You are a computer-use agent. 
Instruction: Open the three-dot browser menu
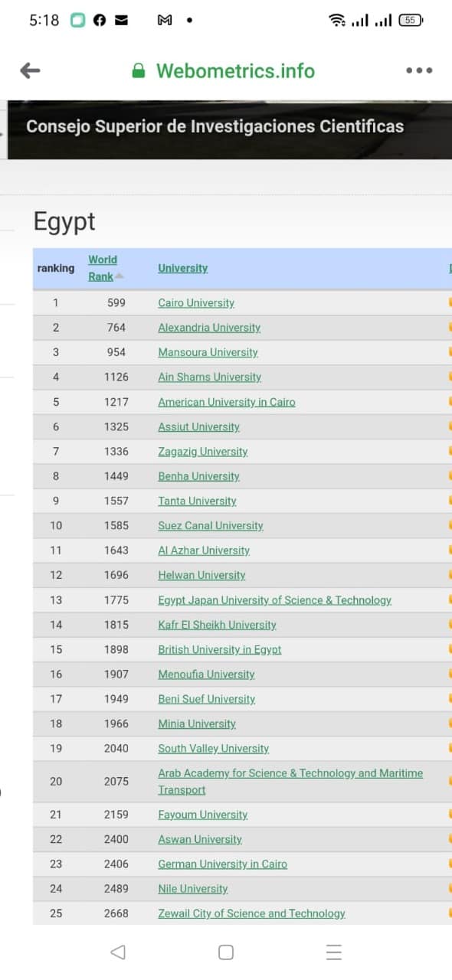(419, 70)
